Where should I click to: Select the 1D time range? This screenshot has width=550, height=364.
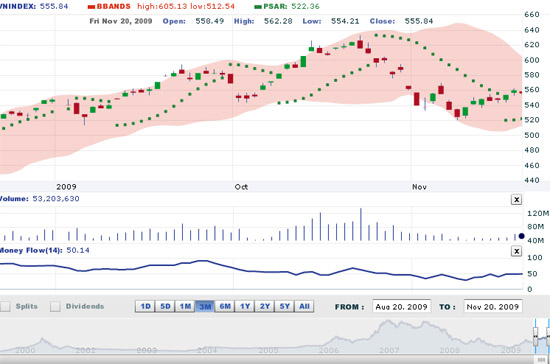(145, 306)
